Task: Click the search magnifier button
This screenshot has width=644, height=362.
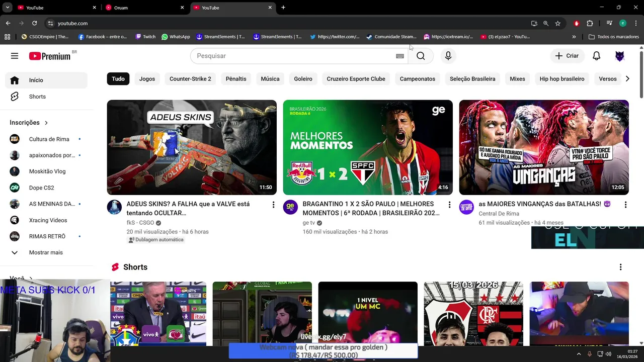Action: coord(421,56)
